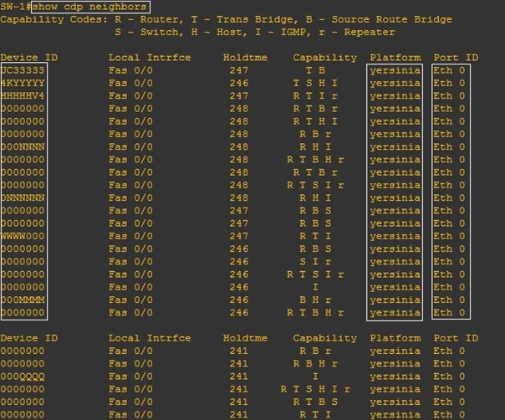
Task: Click 'R - Router' capability code
Action: [149, 20]
